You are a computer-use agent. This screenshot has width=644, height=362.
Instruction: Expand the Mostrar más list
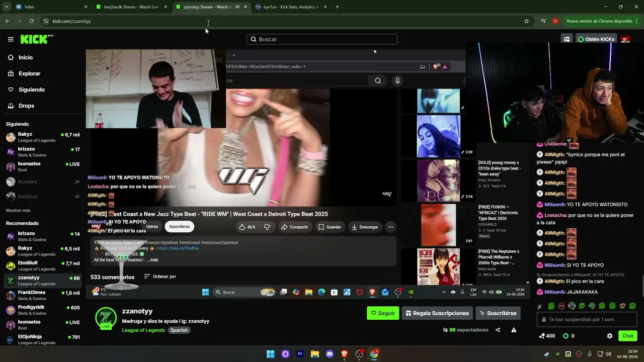coord(18,210)
